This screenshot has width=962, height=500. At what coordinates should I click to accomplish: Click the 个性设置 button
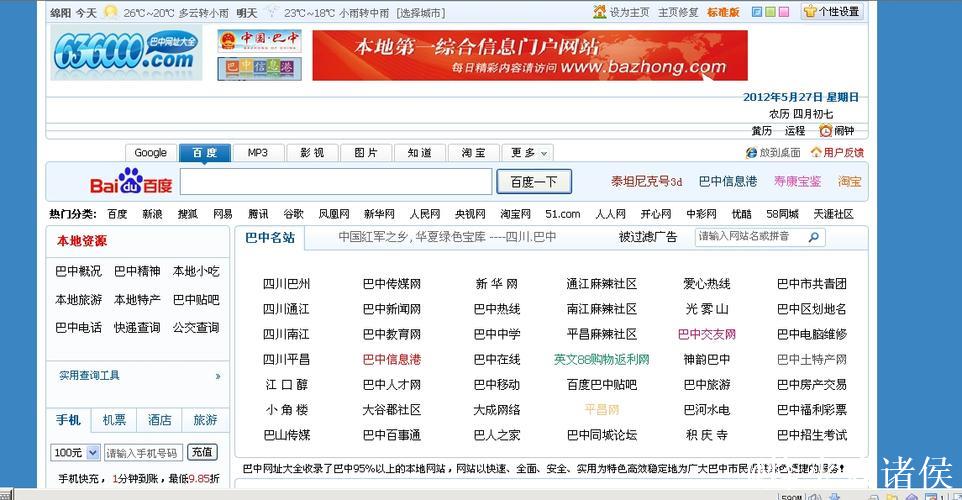click(833, 12)
